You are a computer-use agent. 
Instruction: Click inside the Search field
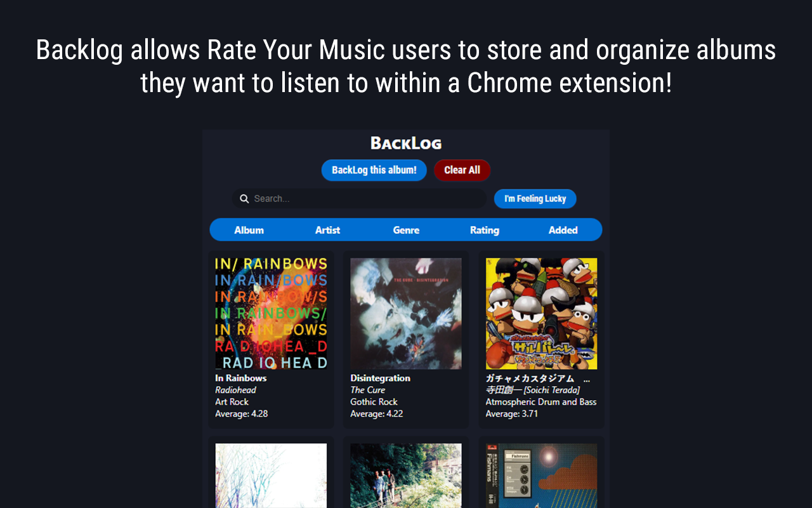pyautogui.click(x=355, y=198)
